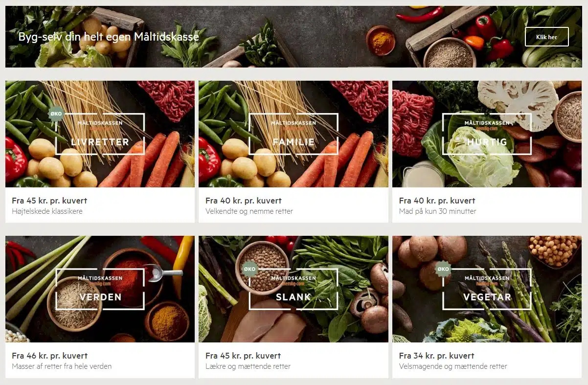Choose the Vegetar meal box image
Viewport: 588px width, 385px height.
click(487, 289)
